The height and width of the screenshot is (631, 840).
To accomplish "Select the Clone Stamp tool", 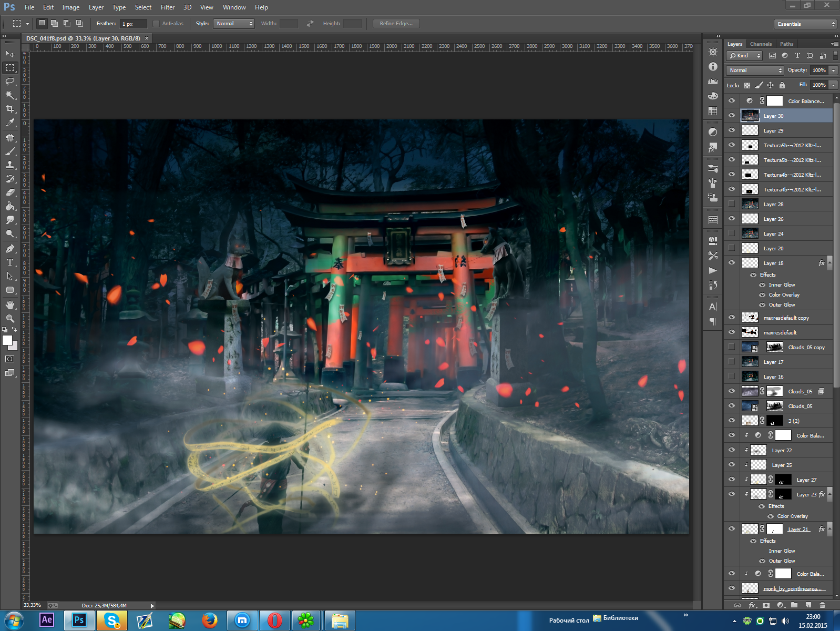I will (x=10, y=165).
